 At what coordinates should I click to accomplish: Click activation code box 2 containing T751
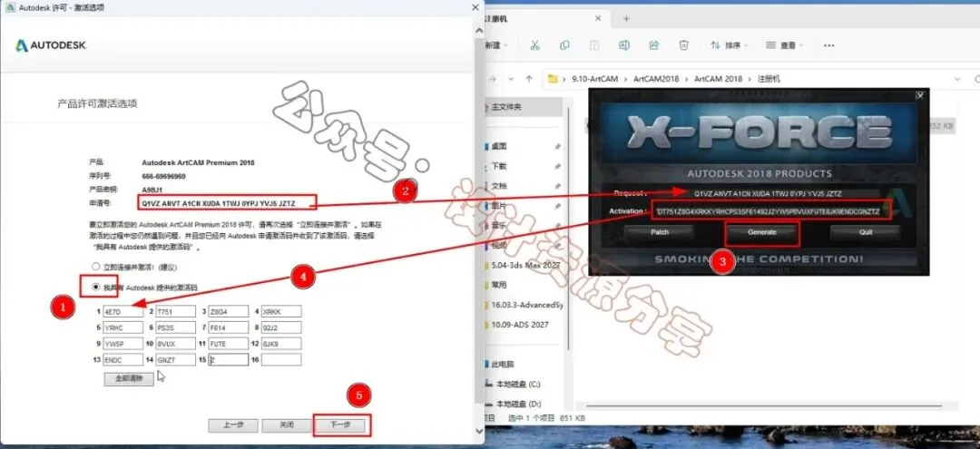tap(176, 312)
